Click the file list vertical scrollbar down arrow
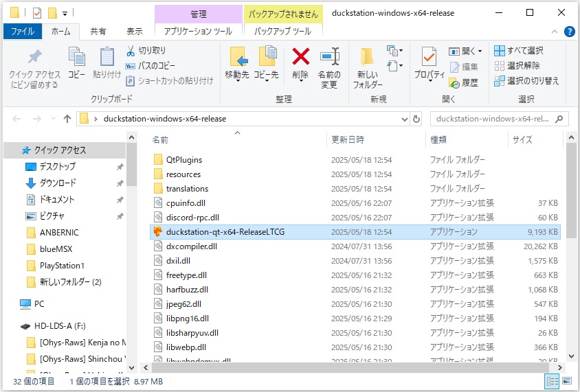 point(572,356)
